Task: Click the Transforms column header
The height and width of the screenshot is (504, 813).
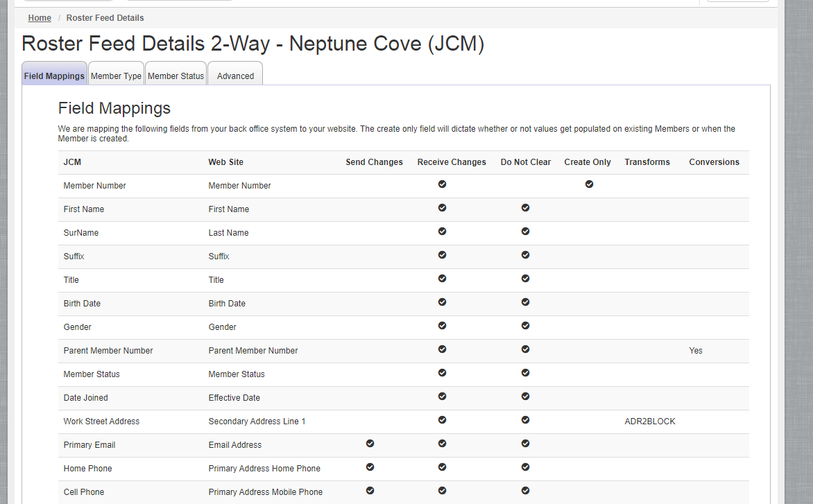Action: click(647, 162)
